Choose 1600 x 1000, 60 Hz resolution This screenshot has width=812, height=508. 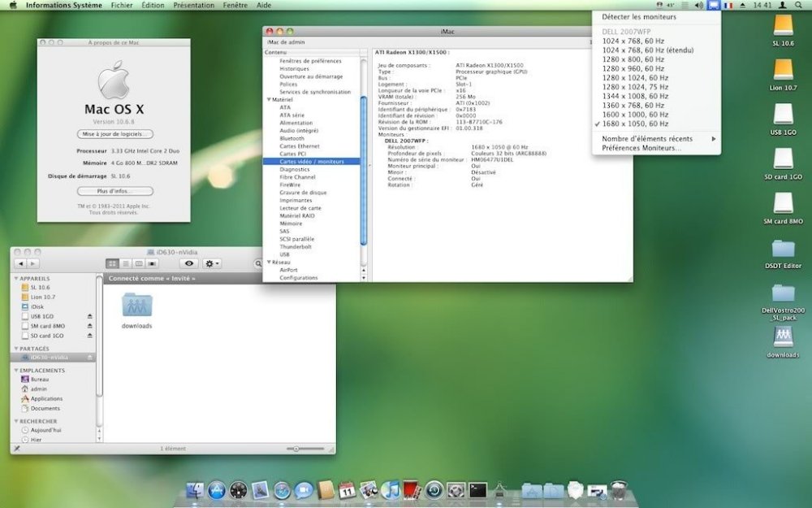tap(635, 115)
